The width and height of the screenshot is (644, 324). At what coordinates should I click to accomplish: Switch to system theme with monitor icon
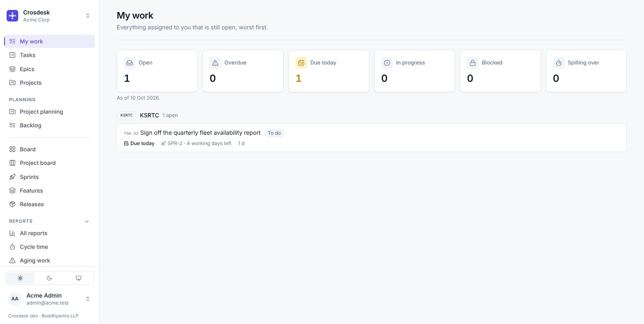click(x=79, y=278)
